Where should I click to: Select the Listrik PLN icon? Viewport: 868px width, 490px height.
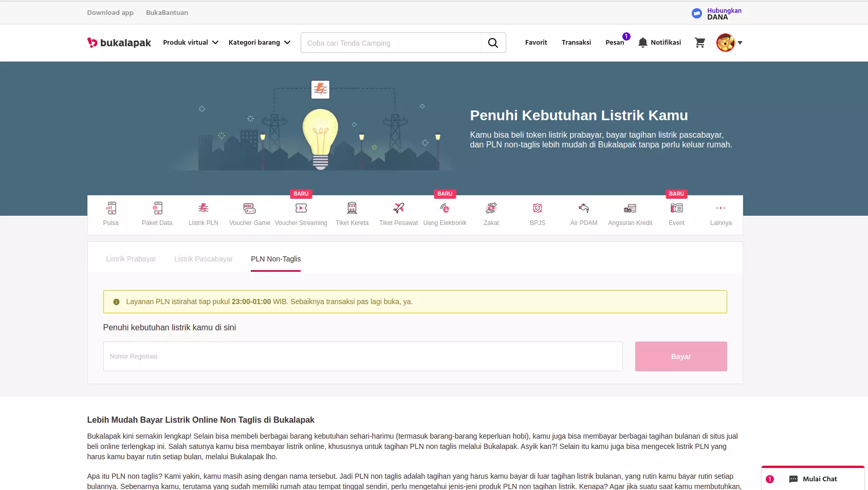204,208
